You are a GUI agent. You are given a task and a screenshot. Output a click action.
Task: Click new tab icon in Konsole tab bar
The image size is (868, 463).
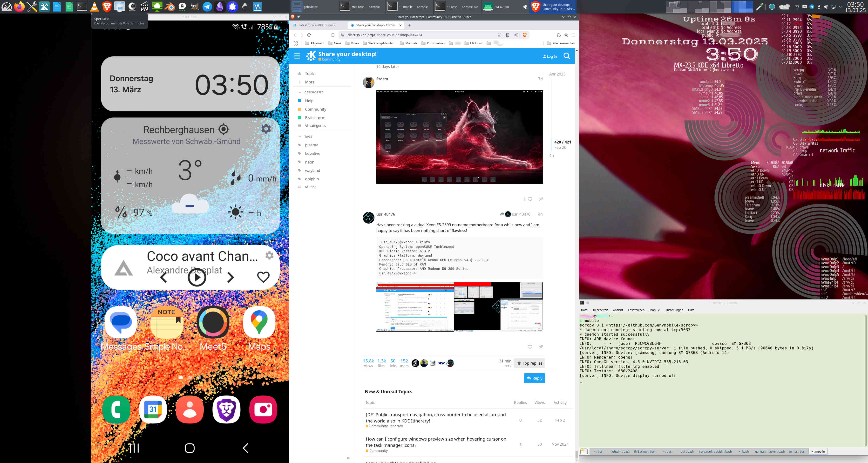click(x=584, y=451)
